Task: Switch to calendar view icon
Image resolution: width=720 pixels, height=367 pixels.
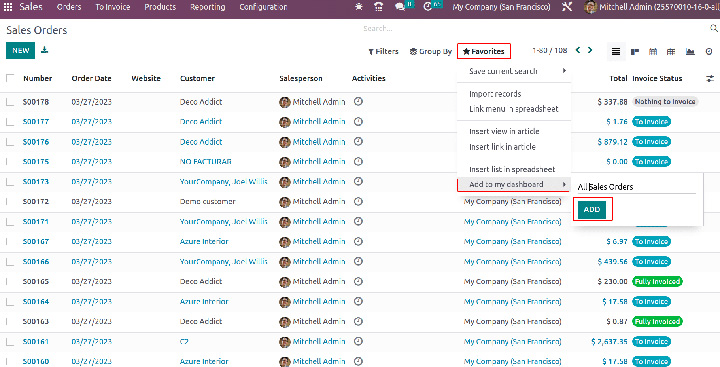Action: pyautogui.click(x=652, y=51)
